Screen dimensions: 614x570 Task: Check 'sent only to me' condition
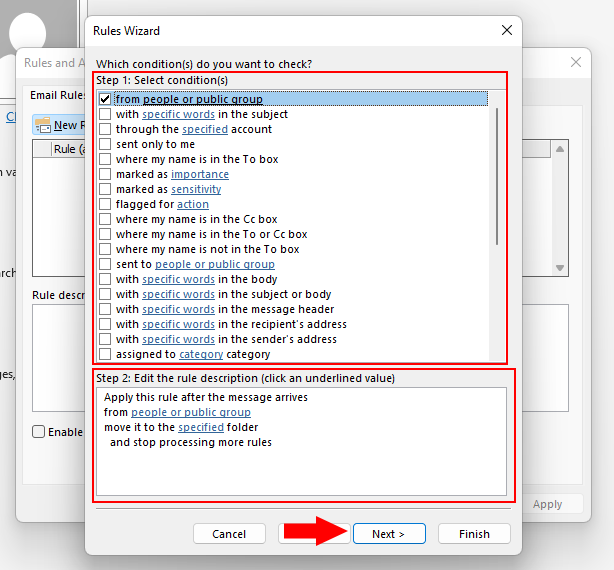coord(105,144)
